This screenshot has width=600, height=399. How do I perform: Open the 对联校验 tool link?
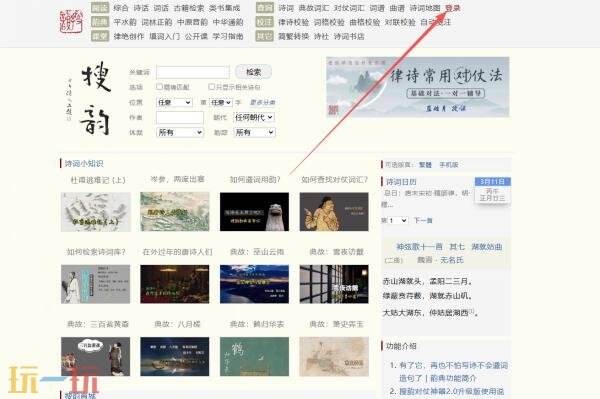click(400, 22)
